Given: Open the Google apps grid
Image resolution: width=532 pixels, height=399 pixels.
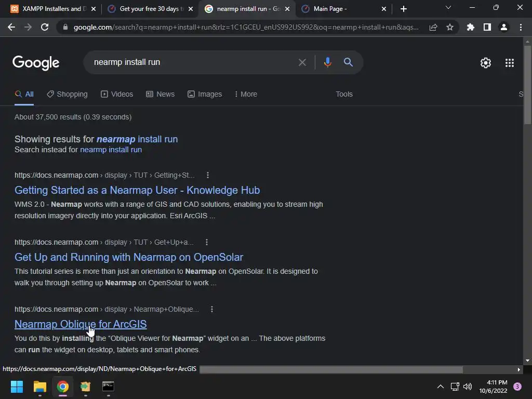Looking at the screenshot, I should 509,63.
